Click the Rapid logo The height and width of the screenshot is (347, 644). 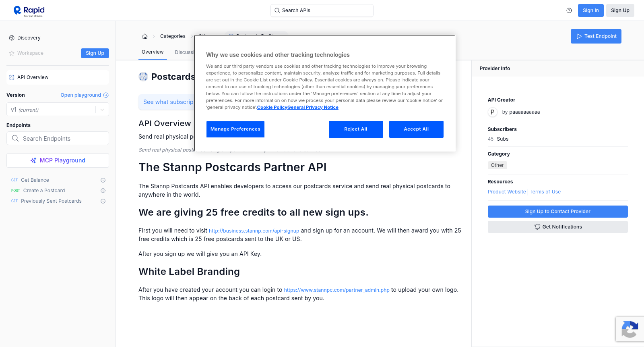29,11
